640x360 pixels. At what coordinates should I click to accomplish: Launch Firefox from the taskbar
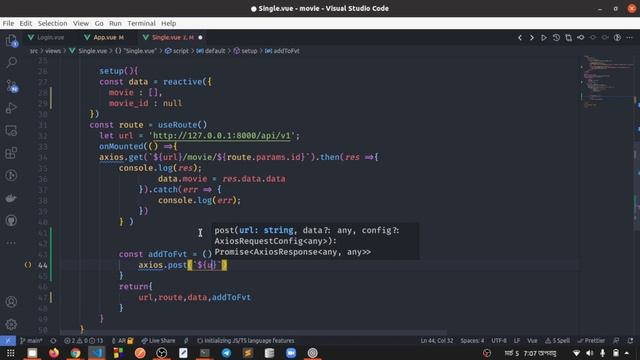click(x=53, y=353)
